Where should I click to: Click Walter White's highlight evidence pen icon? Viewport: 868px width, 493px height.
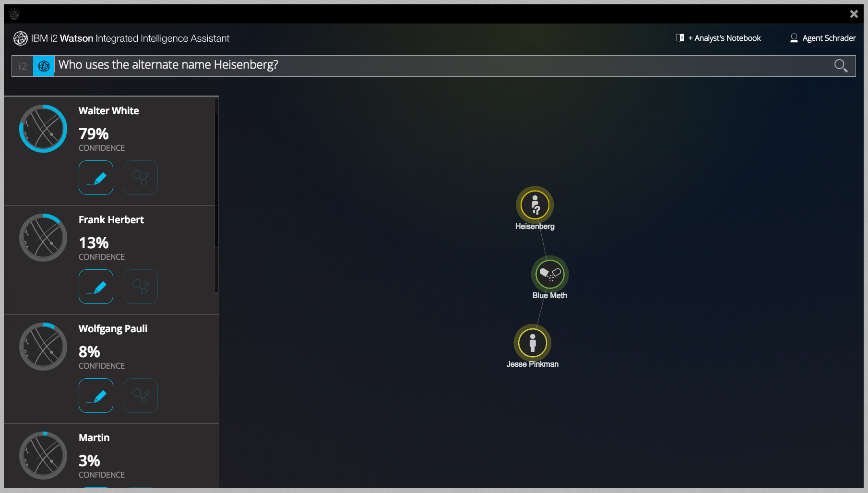click(96, 178)
